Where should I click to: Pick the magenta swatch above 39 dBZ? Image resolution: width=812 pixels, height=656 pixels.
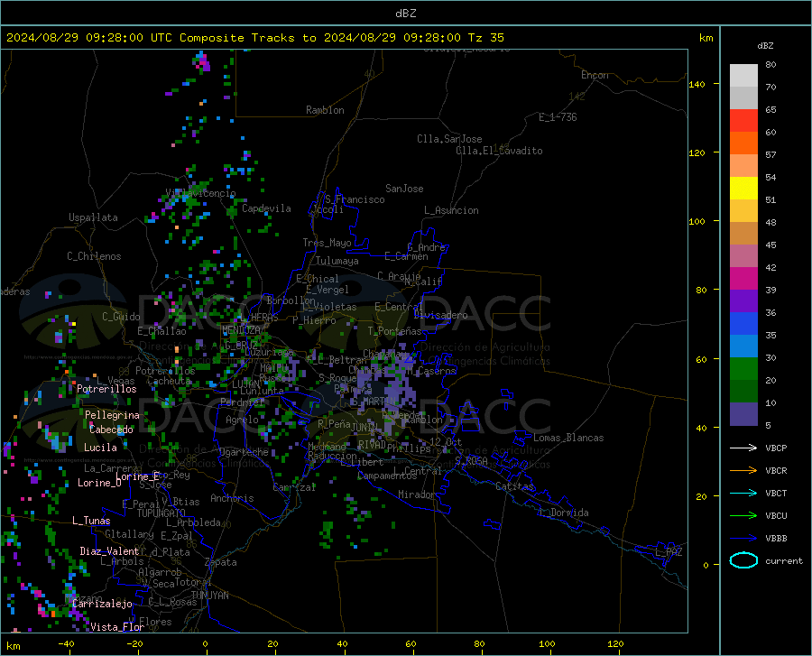click(x=743, y=279)
